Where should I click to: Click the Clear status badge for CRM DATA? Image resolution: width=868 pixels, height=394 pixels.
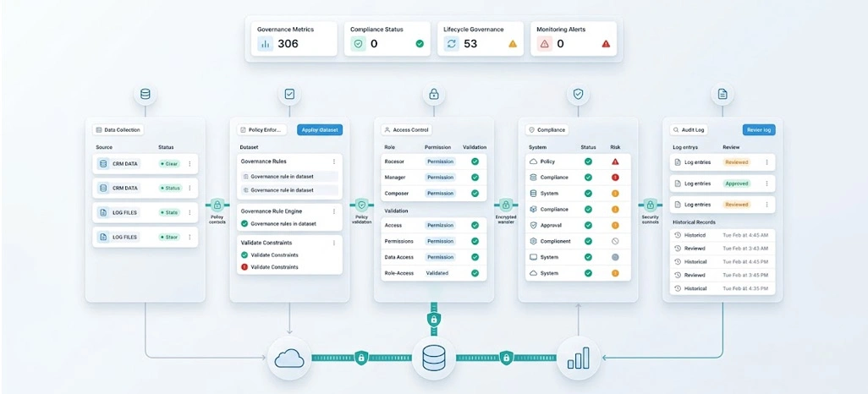click(169, 164)
